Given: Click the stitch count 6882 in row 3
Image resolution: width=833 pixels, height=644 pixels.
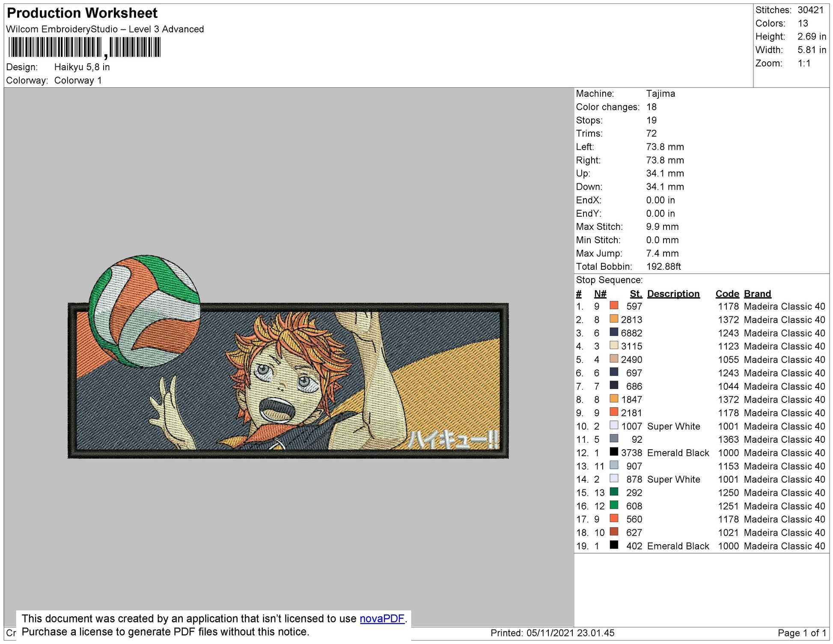Looking at the screenshot, I should click(631, 333).
